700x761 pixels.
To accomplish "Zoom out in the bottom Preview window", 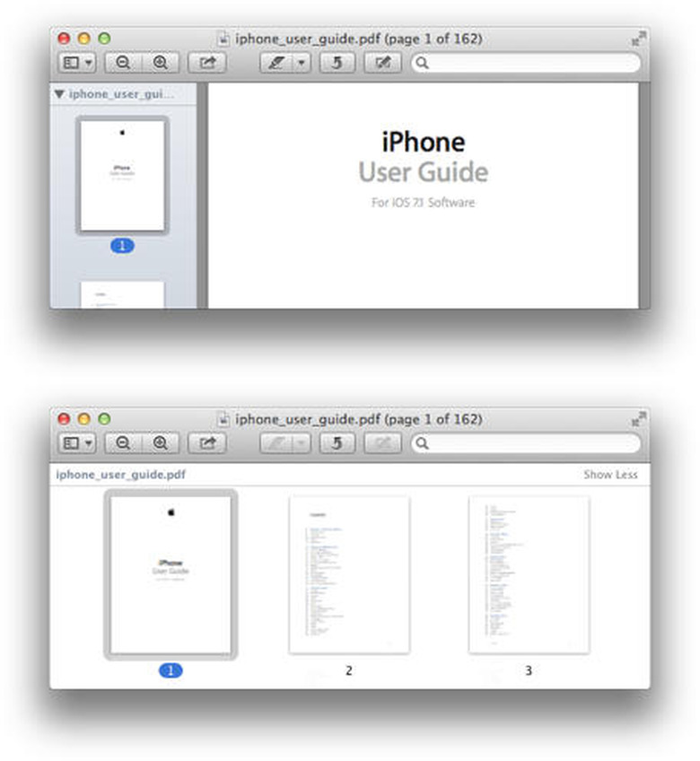I will coord(123,443).
